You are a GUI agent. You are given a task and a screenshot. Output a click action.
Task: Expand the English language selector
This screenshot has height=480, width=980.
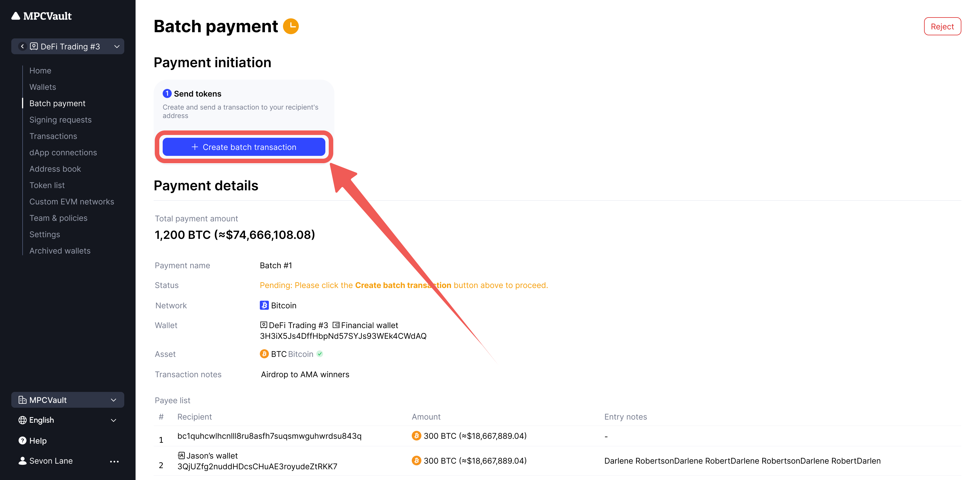point(113,420)
